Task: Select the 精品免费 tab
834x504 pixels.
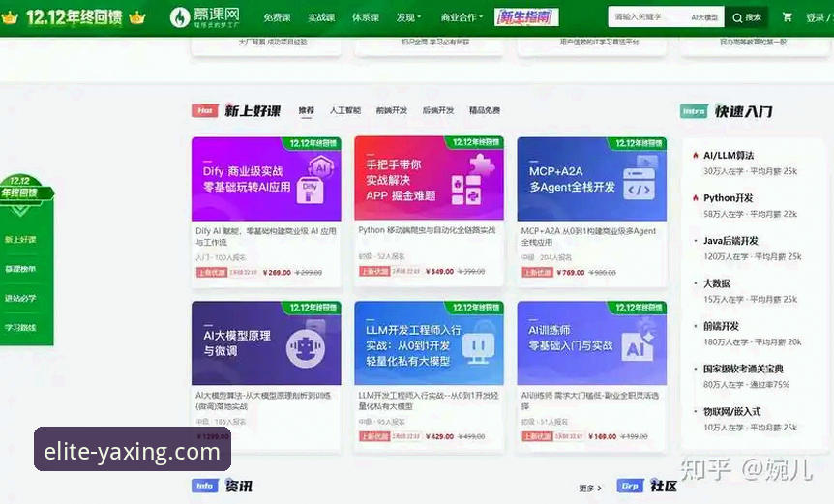Action: click(x=485, y=110)
